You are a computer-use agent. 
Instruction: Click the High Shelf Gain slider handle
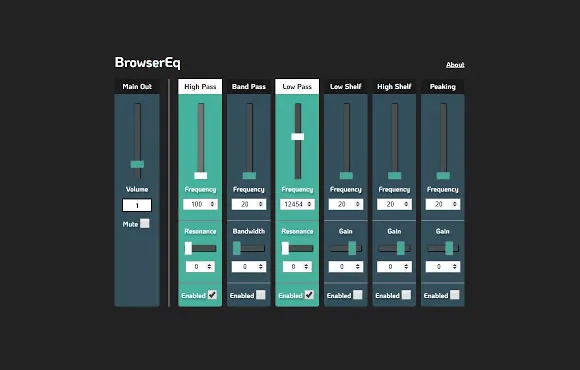pyautogui.click(x=401, y=248)
